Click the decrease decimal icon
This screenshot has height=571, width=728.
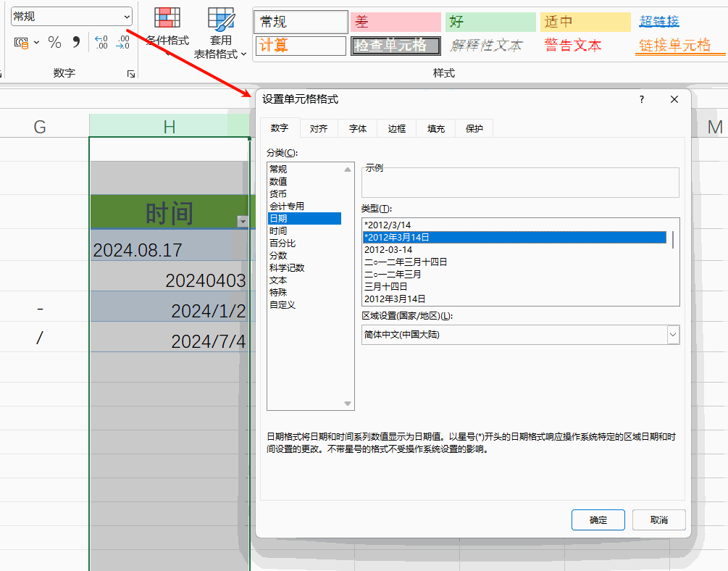[x=123, y=43]
